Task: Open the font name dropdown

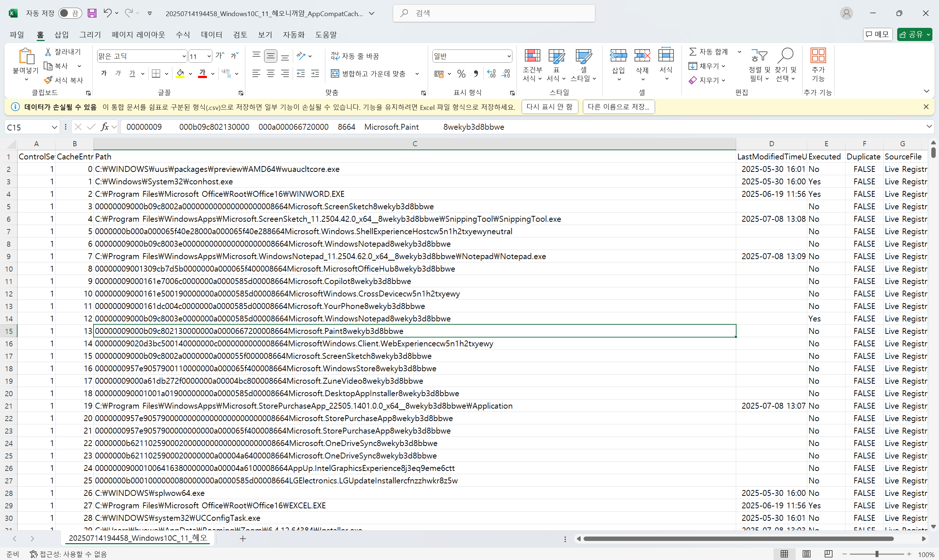Action: (184, 56)
